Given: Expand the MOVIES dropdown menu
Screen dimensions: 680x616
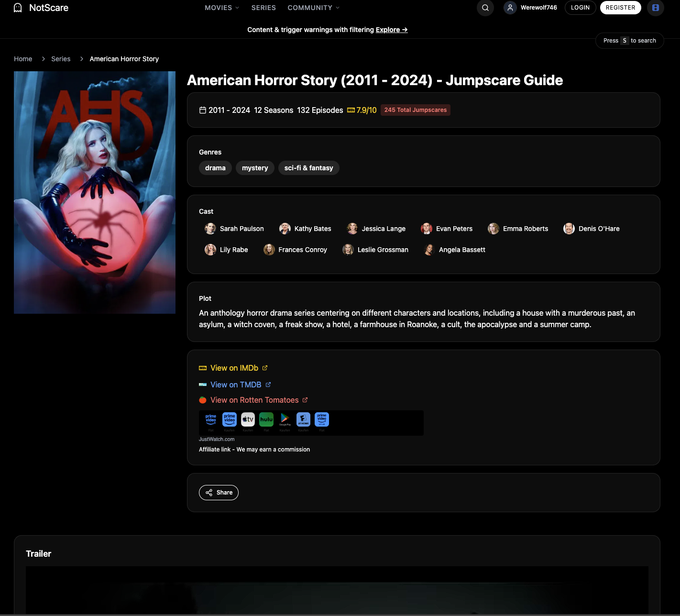Looking at the screenshot, I should coord(218,8).
